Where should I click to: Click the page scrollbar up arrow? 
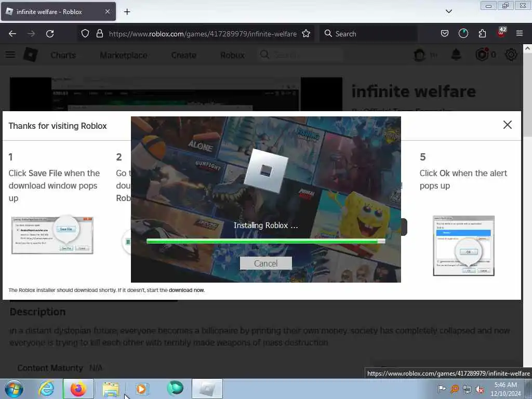tap(527, 48)
